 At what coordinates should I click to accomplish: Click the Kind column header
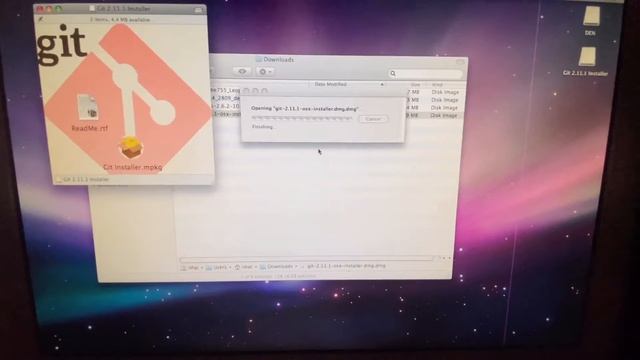coord(437,84)
